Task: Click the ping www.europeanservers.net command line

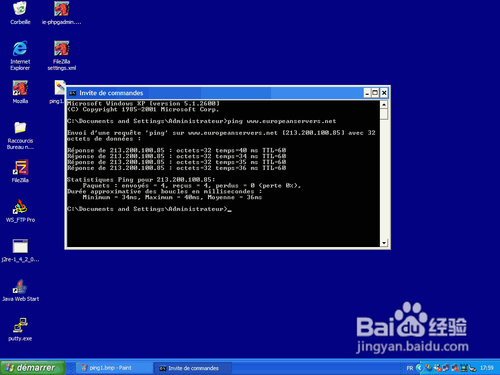Action: (x=202, y=121)
